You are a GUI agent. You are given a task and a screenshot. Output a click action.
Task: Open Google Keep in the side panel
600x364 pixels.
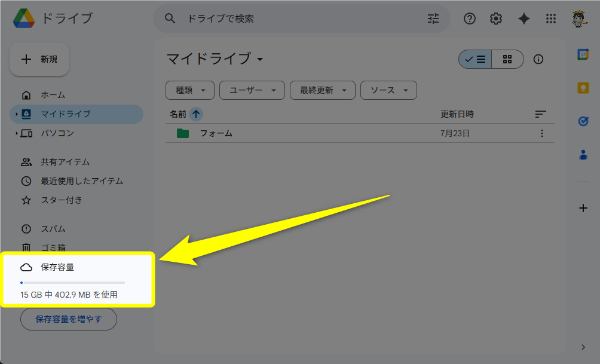(x=583, y=88)
